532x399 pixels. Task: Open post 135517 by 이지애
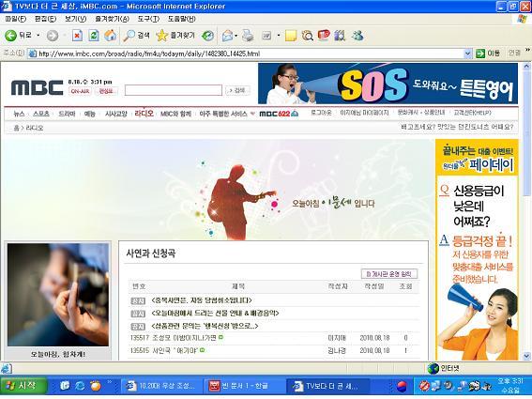point(184,338)
